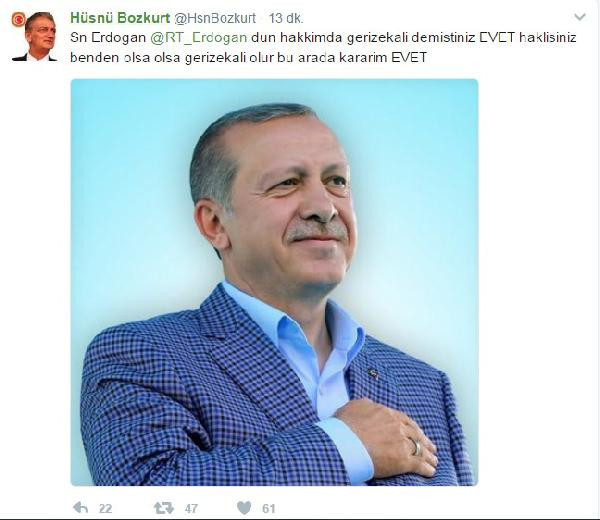Viewport: 600px width, 520px height.
Task: Like the tweet with the heart icon
Action: (244, 508)
